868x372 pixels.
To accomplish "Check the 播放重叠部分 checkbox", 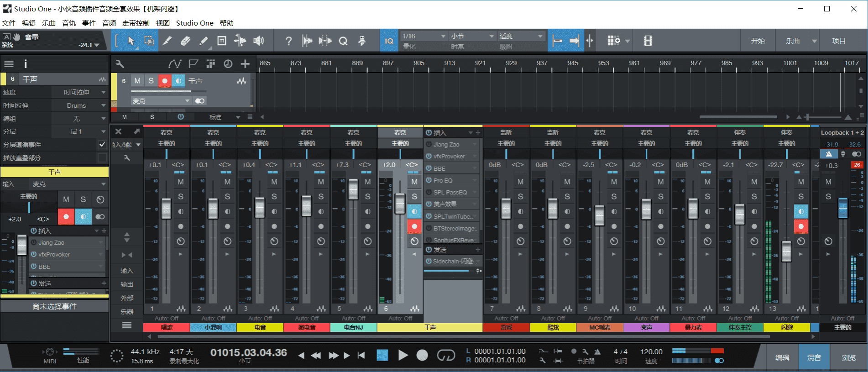I will [102, 157].
